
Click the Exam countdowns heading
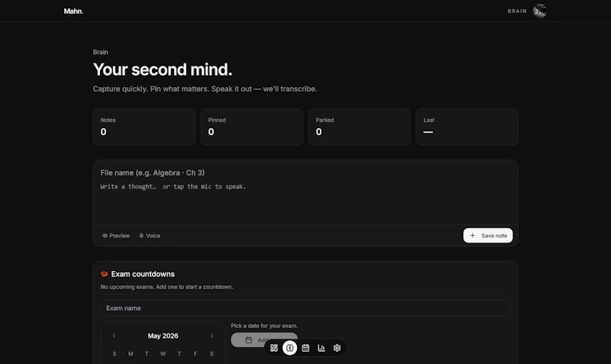143,274
